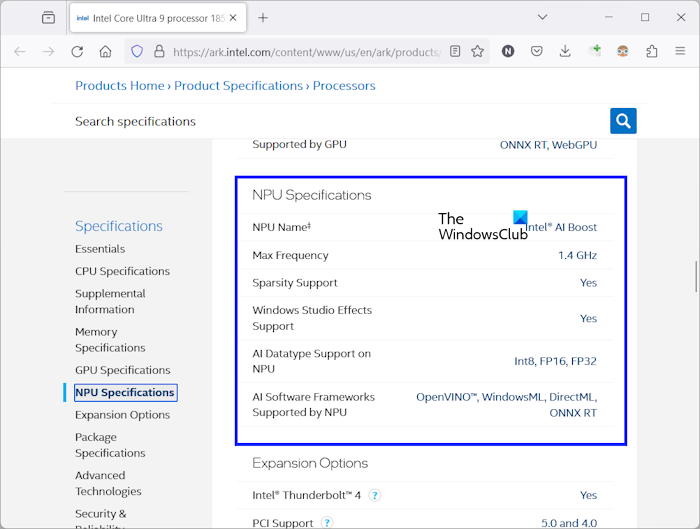The height and width of the screenshot is (529, 700).
Task: Open the Product Specifications breadcrumb link
Action: pyautogui.click(x=238, y=86)
